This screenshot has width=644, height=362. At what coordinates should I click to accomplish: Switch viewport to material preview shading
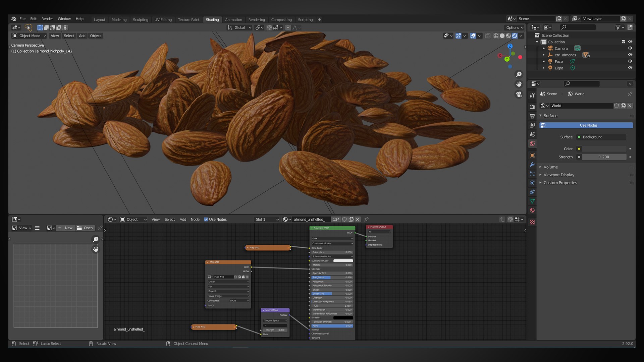pos(508,36)
